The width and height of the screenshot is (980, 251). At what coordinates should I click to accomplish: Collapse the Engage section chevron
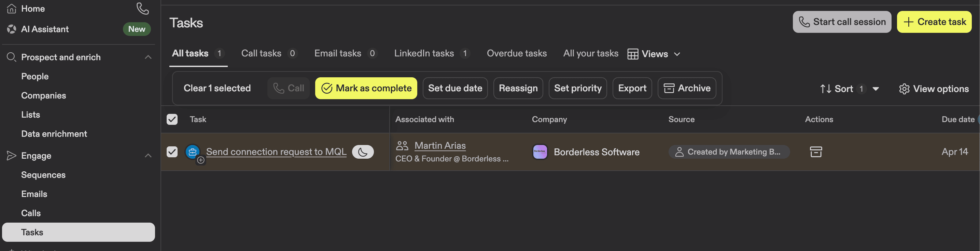(149, 156)
